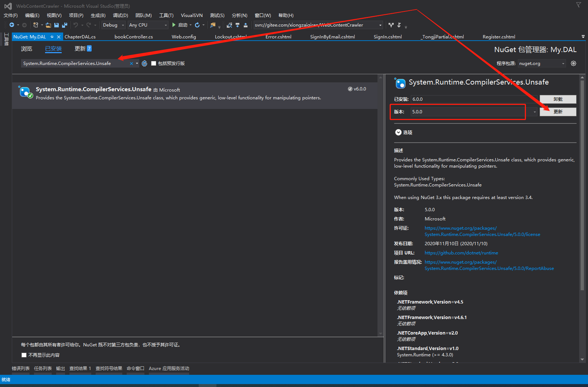Clear the package search text
Viewport: 588px width, 387px height.
coord(131,64)
